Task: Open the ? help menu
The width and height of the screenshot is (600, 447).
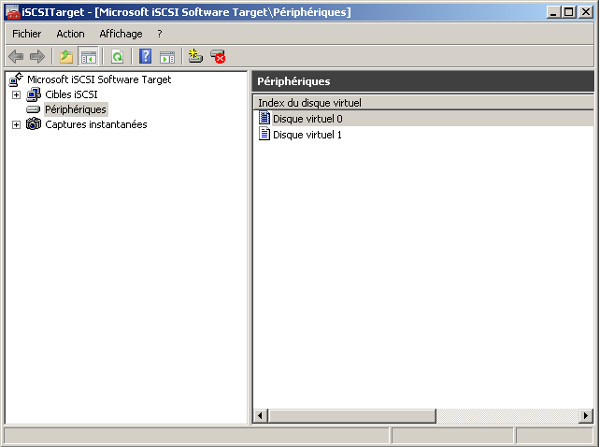Action: 160,34
